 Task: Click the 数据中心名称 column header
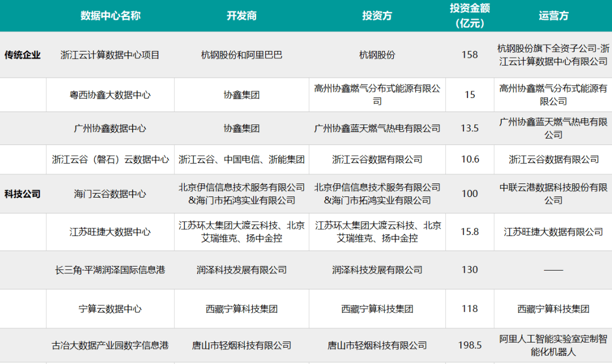coord(110,16)
